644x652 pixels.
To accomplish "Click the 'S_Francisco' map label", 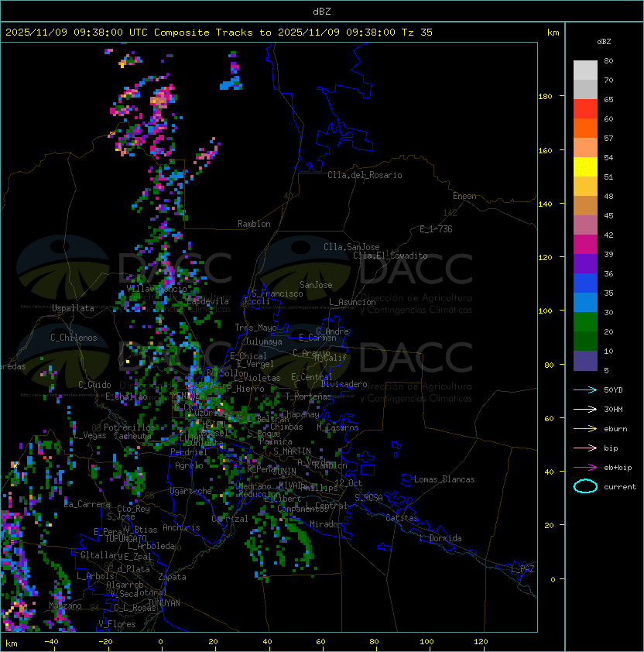I will 277,293.
